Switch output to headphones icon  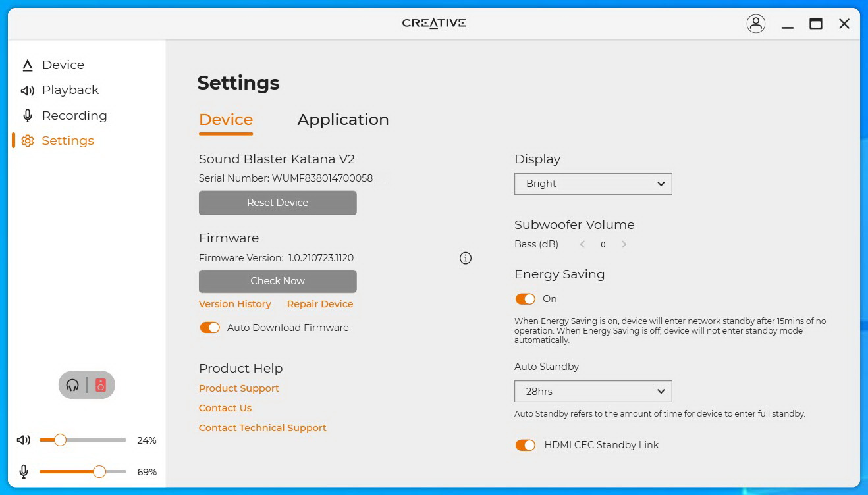(72, 385)
